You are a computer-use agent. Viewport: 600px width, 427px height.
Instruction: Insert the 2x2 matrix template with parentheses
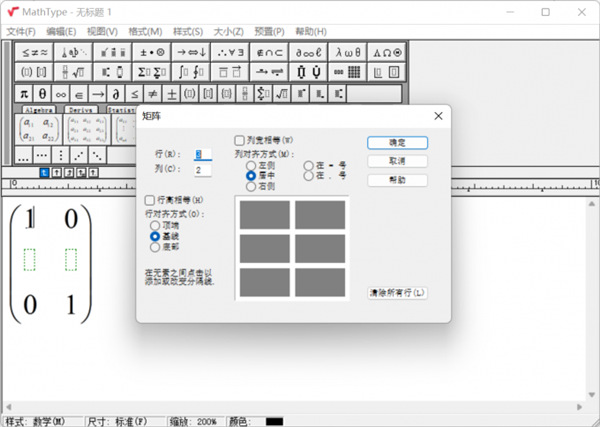tap(38, 130)
